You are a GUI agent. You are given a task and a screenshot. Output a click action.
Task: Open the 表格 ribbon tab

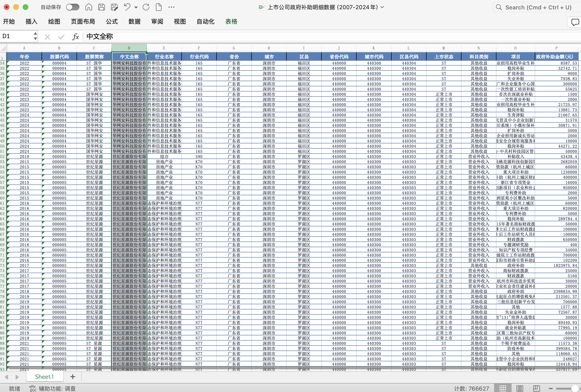[231, 21]
